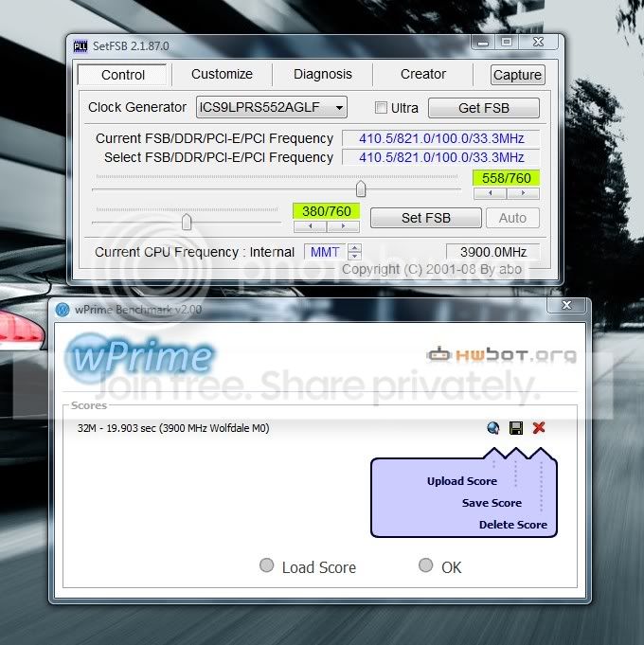Screen dimensions: 644x645
Task: Click the Set FSB button
Action: [x=425, y=218]
